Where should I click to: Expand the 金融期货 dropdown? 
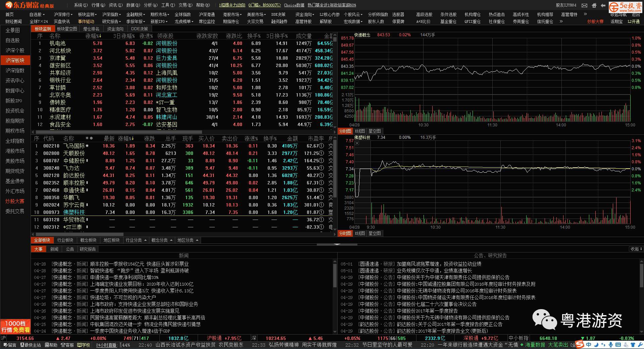pyautogui.click(x=136, y=14)
